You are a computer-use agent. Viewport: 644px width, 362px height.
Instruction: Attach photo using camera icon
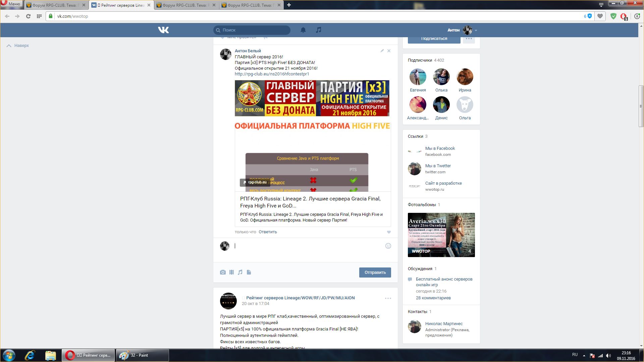pyautogui.click(x=223, y=273)
